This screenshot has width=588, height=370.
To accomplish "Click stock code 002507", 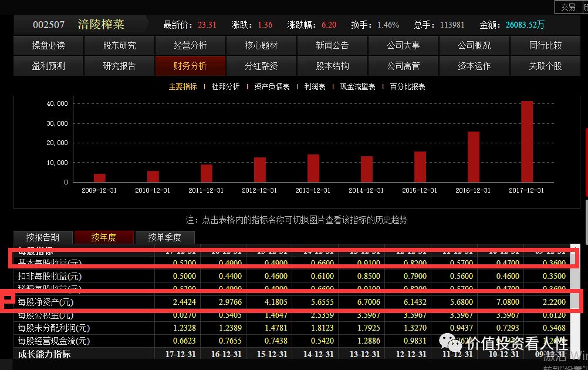I will click(x=49, y=25).
